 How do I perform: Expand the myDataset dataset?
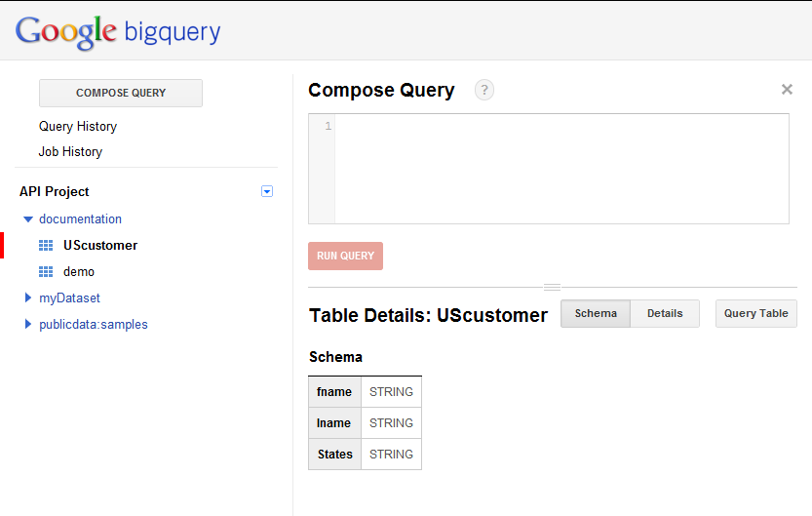pyautogui.click(x=27, y=298)
